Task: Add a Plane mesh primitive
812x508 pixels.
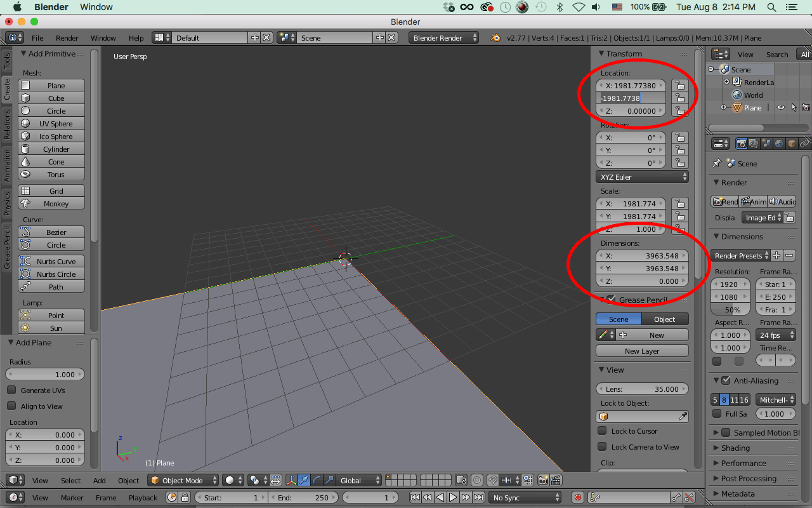Action: click(x=51, y=86)
